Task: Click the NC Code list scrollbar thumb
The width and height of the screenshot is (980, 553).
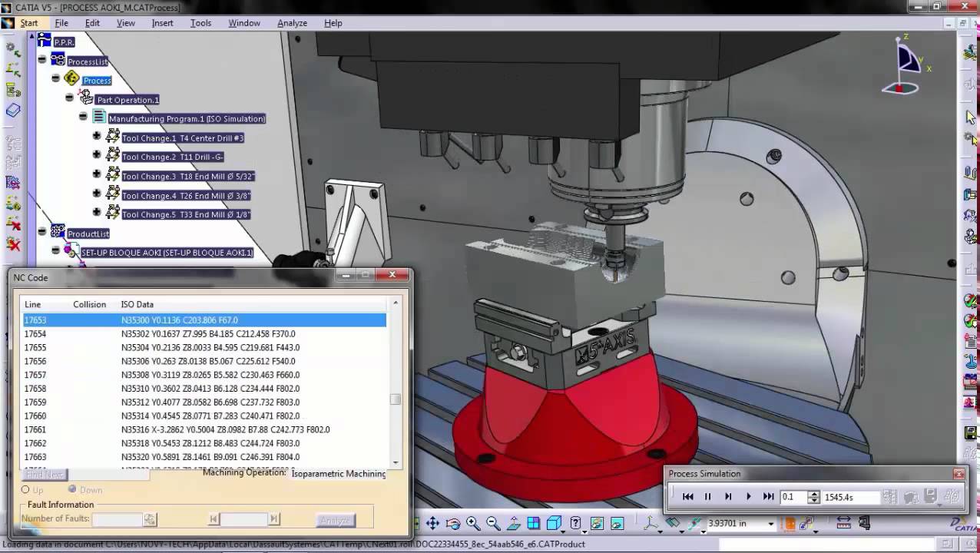Action: (x=396, y=399)
